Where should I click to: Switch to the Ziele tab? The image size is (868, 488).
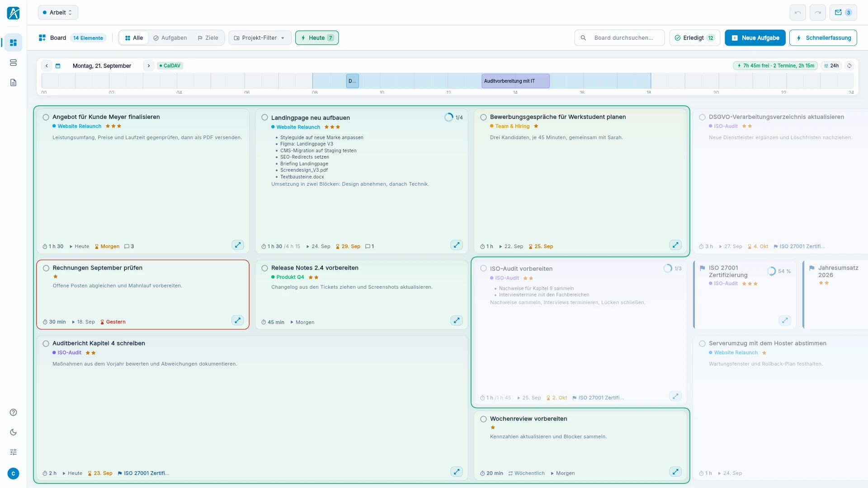(x=208, y=38)
